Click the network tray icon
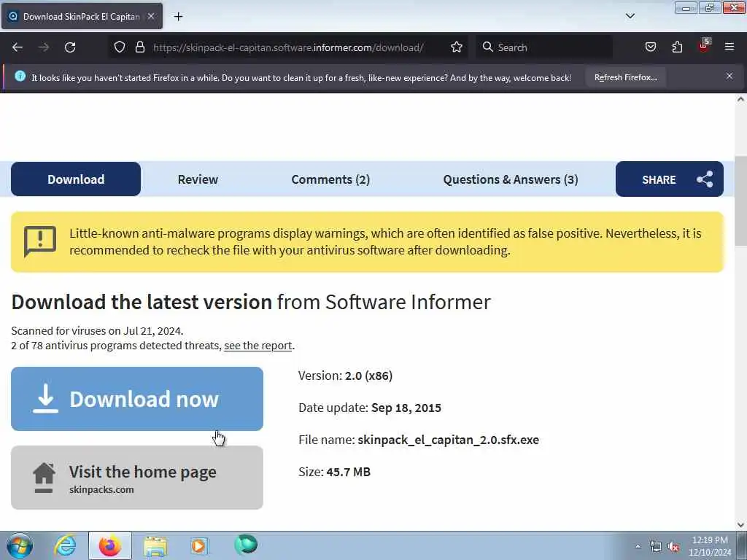This screenshot has width=747, height=560. click(656, 547)
